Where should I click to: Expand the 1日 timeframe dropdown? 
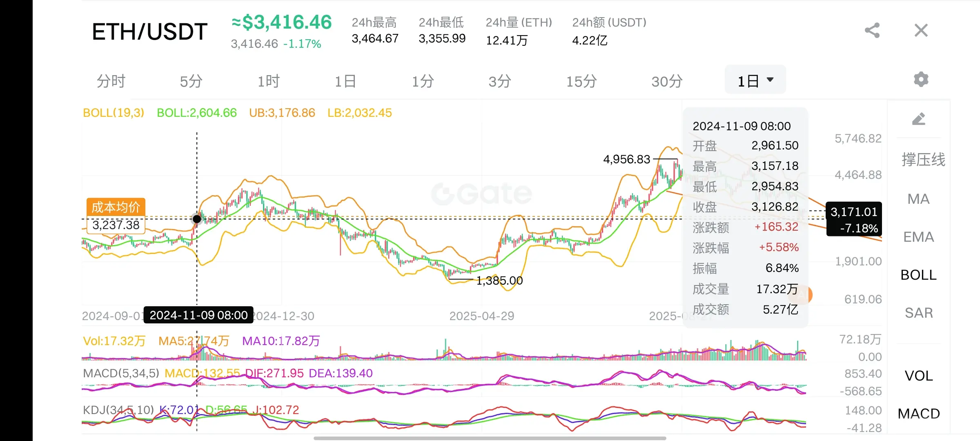pos(755,80)
